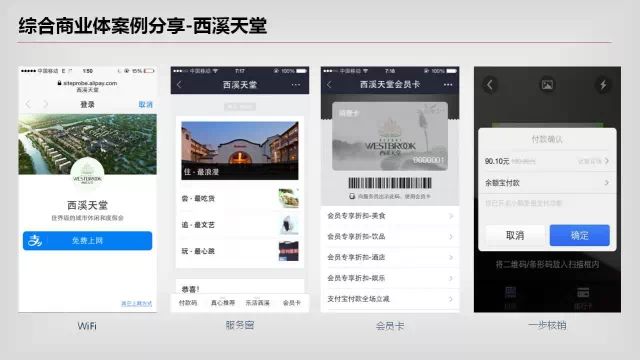Viewport: 640px width, 360px height.
Task: Open the chevron on the 90.10元 amount row
Action: pos(607,161)
